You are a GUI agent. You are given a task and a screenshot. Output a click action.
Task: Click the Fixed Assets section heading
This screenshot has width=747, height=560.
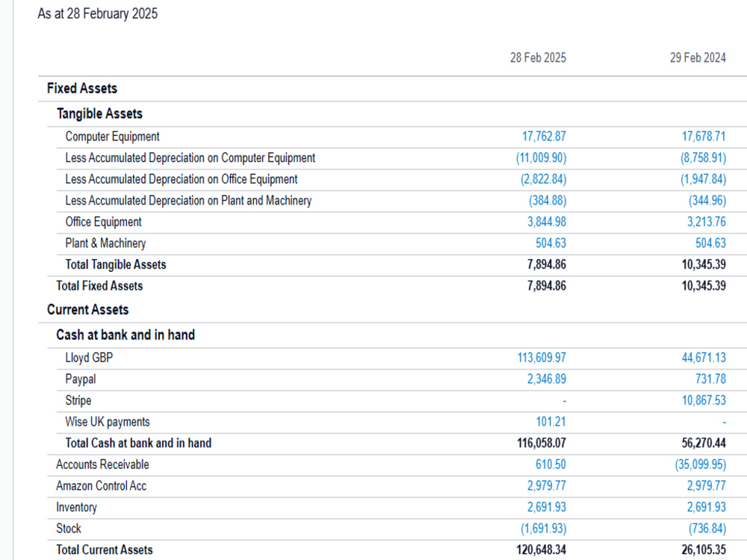pos(82,89)
